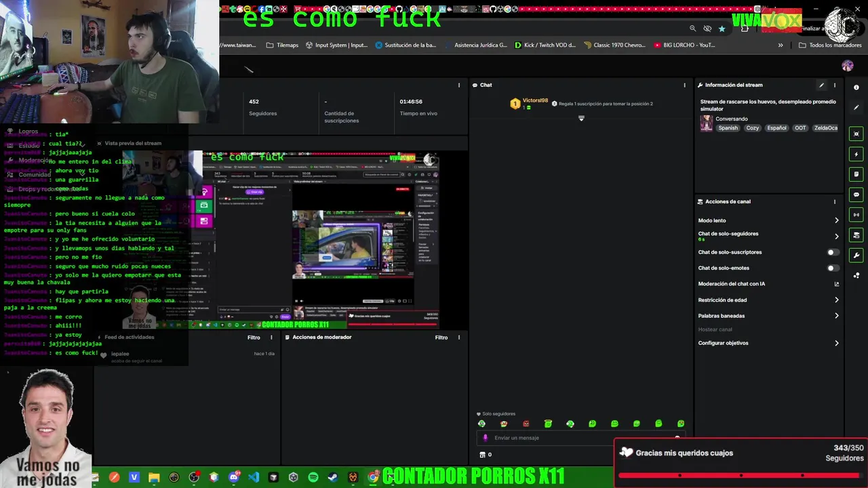The image size is (868, 488).
Task: Click the zoom magnifier icon in address bar
Action: (x=692, y=28)
